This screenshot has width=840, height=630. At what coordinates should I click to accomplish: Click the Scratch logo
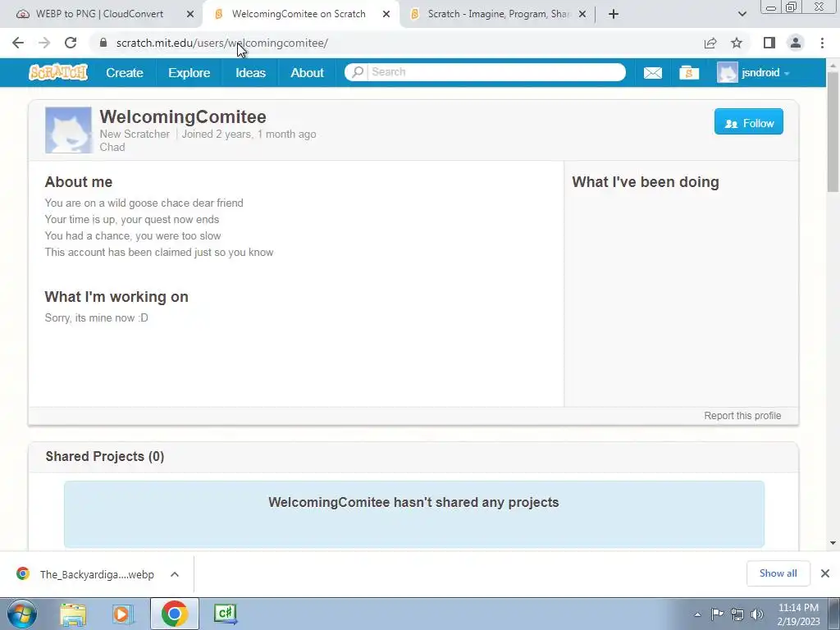click(x=58, y=72)
